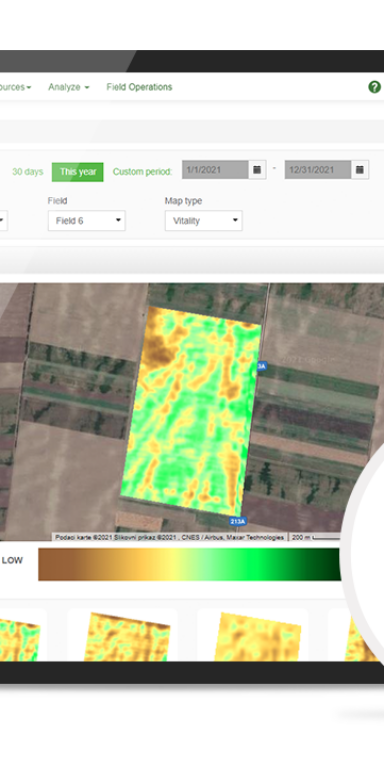This screenshot has height=768, width=384.
Task: Click the vitality color gradient legend
Action: (189, 564)
